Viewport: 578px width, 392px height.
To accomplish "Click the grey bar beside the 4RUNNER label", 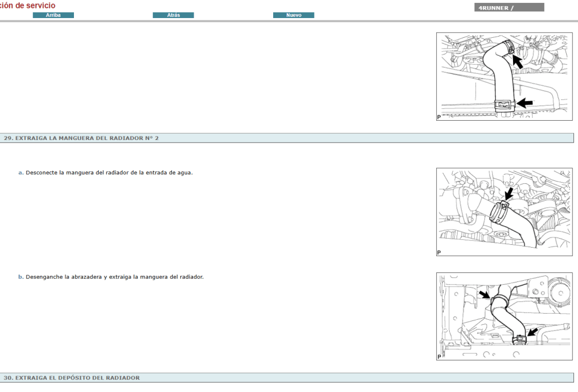I will (x=529, y=7).
